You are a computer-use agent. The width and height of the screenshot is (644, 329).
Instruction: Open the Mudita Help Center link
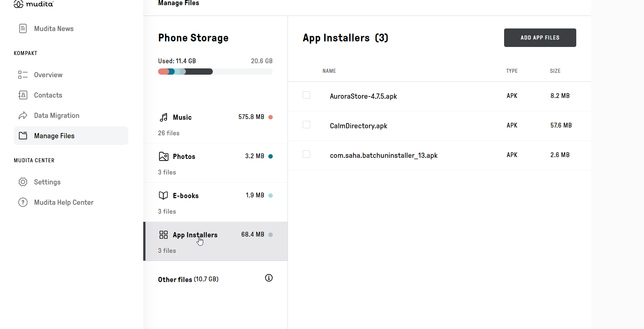point(64,202)
